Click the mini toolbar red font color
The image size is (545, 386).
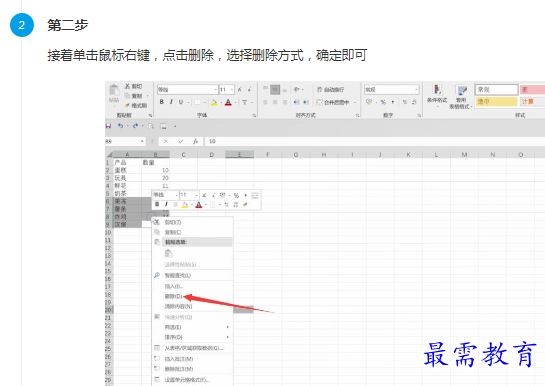coord(199,205)
